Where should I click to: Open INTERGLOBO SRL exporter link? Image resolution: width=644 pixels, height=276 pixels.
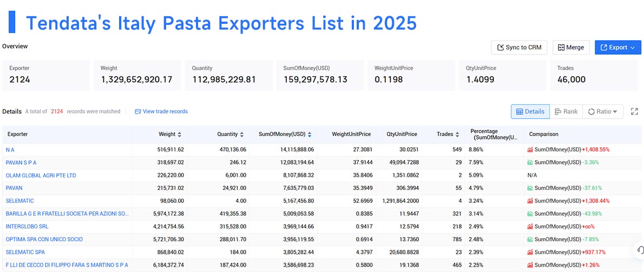(x=27, y=226)
